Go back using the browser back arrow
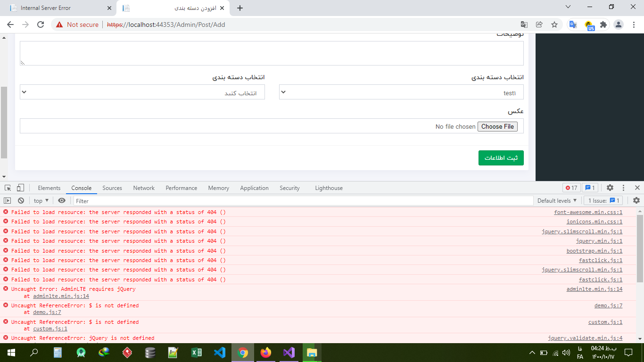This screenshot has width=644, height=362. click(x=10, y=25)
